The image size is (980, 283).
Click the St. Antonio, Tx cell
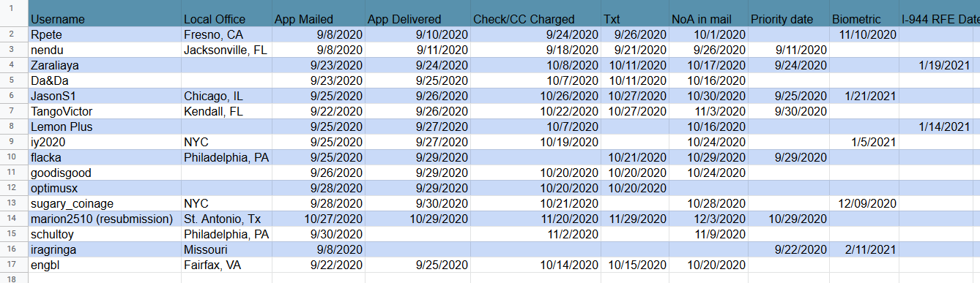coord(226,219)
